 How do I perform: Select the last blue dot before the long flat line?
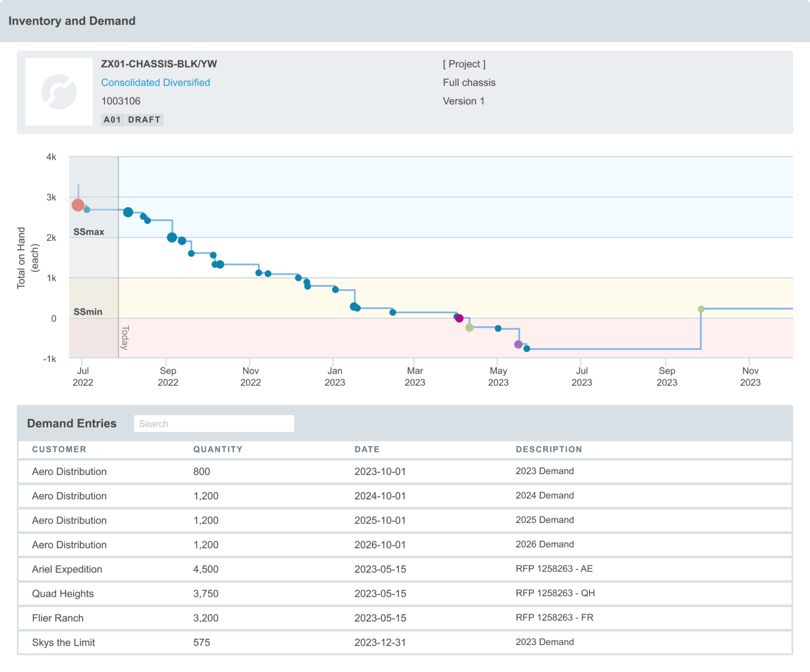pyautogui.click(x=527, y=348)
